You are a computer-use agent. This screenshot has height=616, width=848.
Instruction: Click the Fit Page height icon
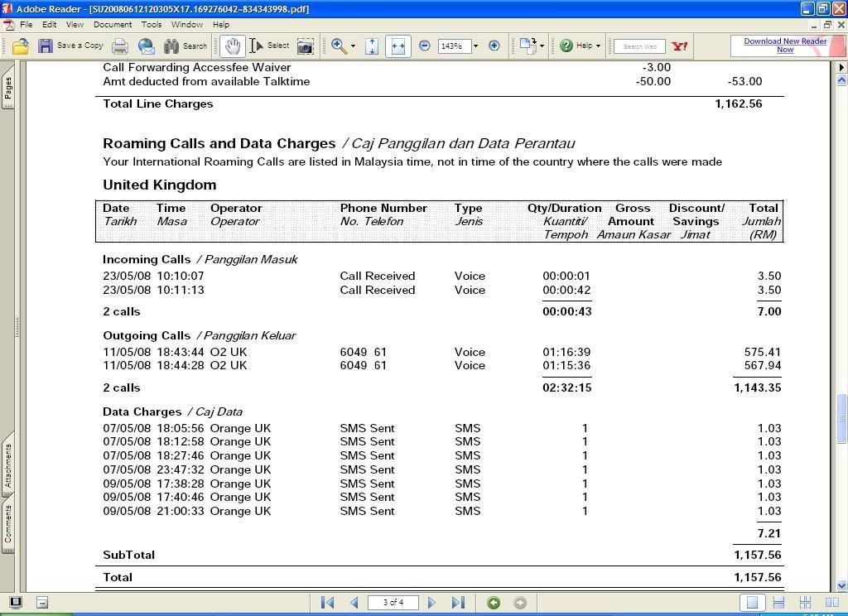[372, 46]
